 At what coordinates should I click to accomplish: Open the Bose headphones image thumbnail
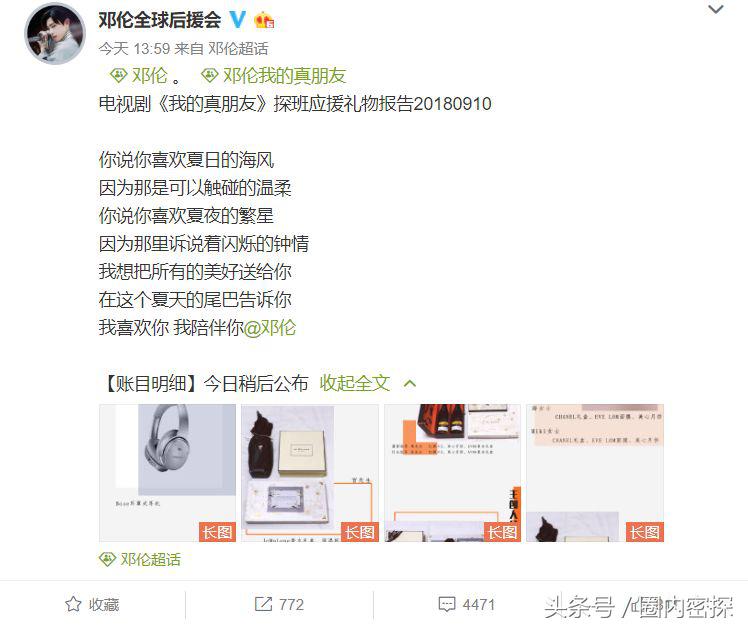(x=167, y=473)
